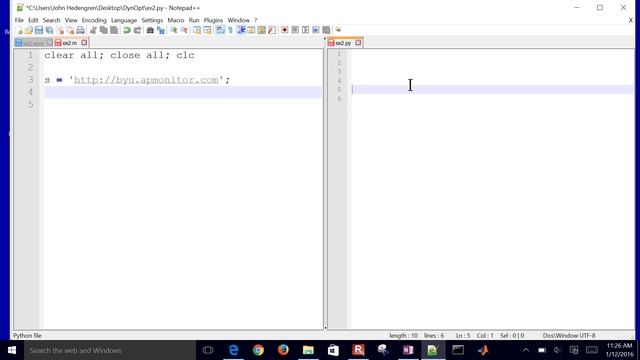Create a new file with the New toolbar icon
The image size is (640, 360).
coord(19,30)
